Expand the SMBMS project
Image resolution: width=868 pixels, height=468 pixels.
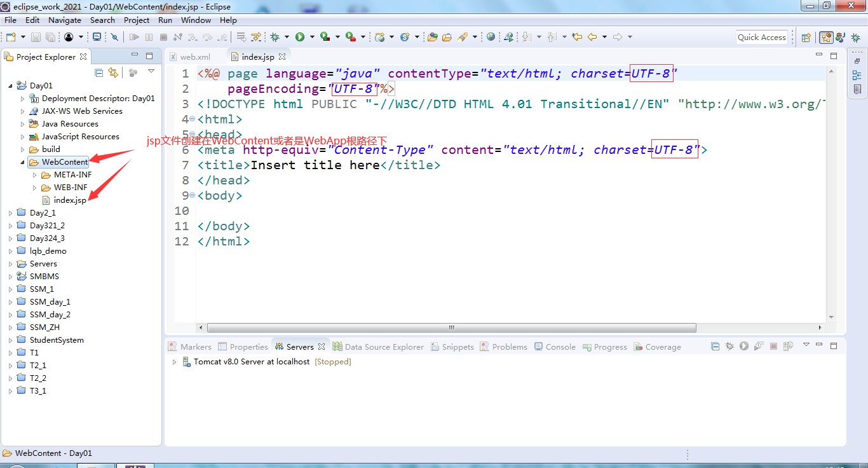pyautogui.click(x=10, y=277)
